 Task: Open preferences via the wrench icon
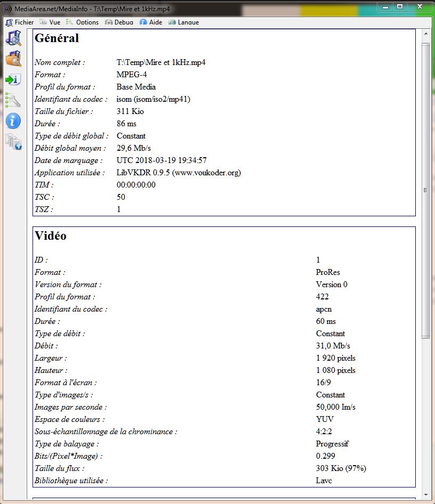pos(13,100)
